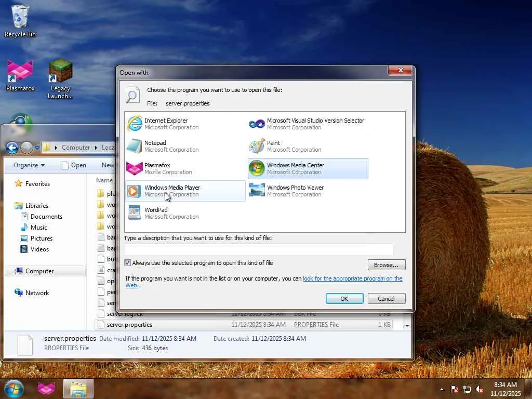The image size is (532, 399).
Task: Select Internet Explorer in program list
Action: pos(185,124)
